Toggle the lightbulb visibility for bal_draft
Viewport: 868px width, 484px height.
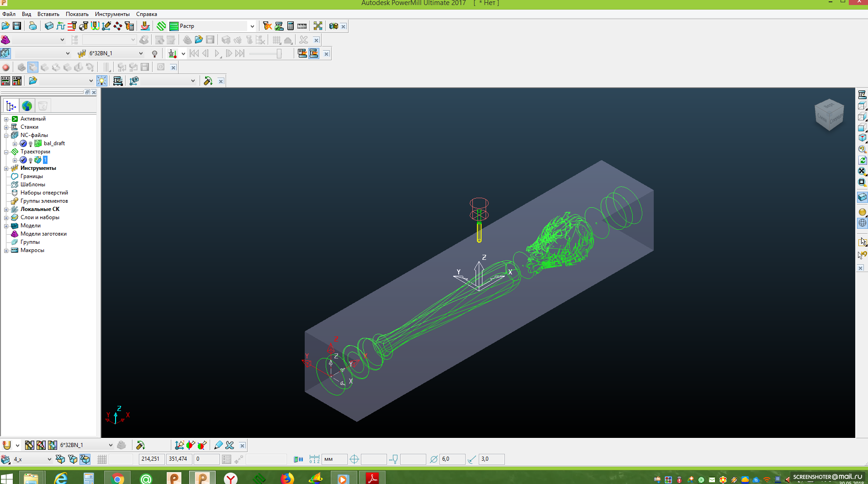click(x=31, y=144)
